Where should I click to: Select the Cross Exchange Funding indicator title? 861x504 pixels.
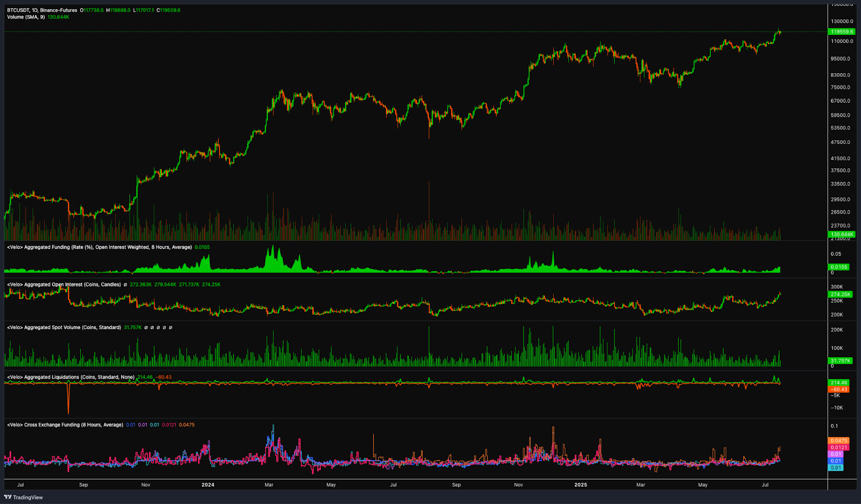click(x=65, y=425)
